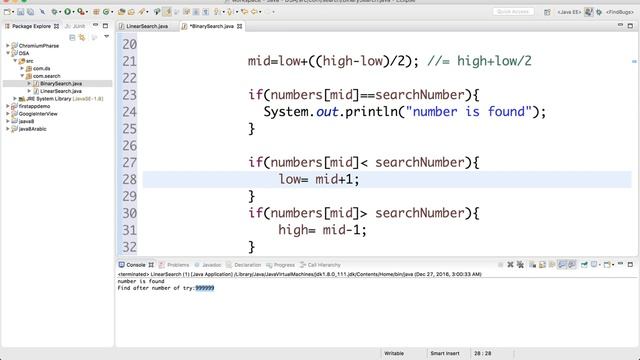Select the jaava8 project
The image size is (640, 360).
[x=26, y=121]
